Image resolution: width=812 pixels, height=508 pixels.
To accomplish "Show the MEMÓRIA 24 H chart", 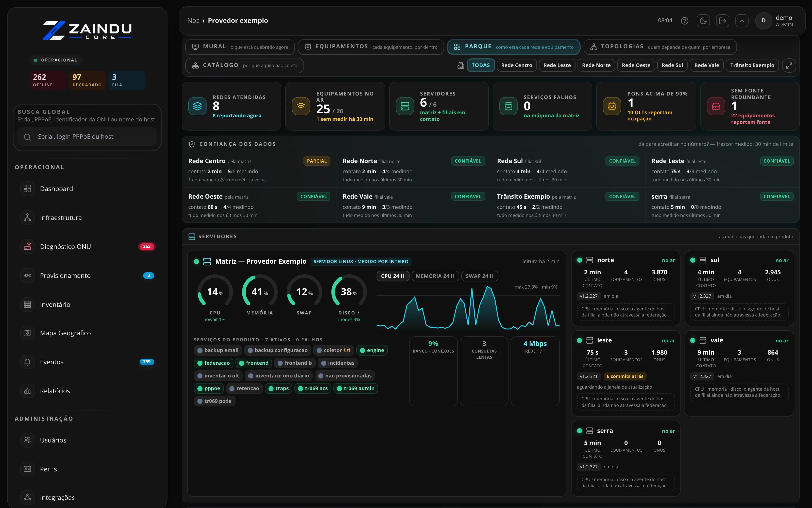I will [435, 276].
